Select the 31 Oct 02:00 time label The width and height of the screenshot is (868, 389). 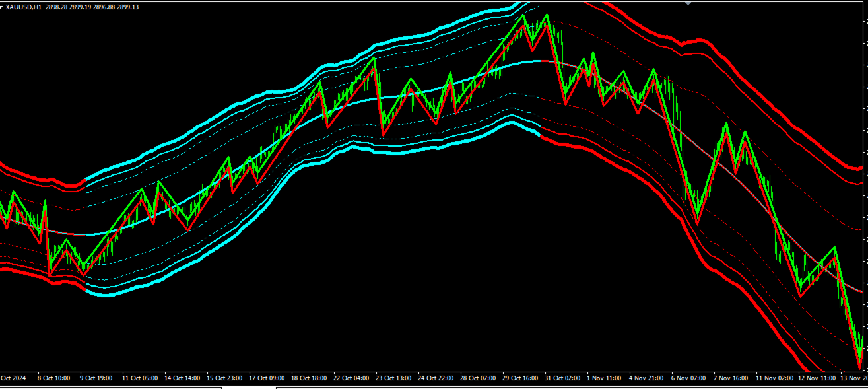tap(563, 378)
